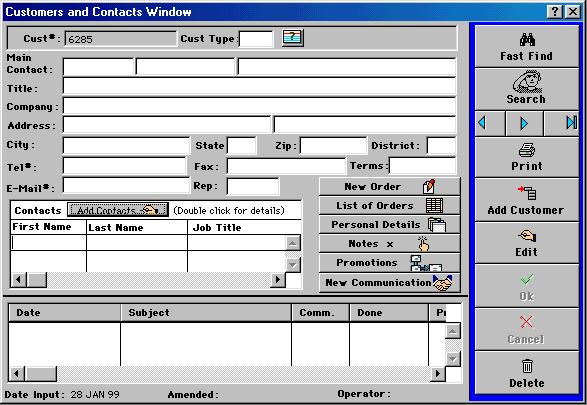Click the first Main Contact name field
The image size is (587, 405).
pos(98,67)
